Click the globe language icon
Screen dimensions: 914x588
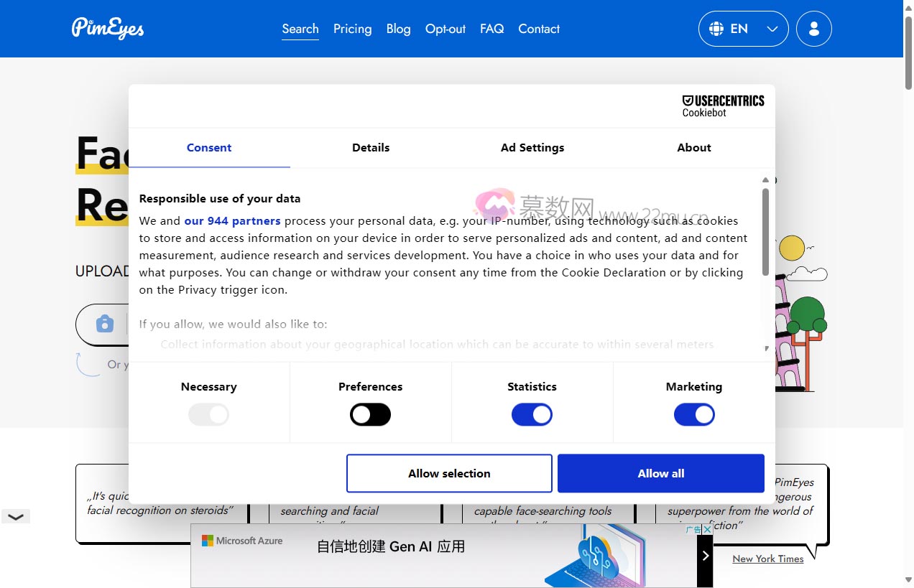[716, 29]
